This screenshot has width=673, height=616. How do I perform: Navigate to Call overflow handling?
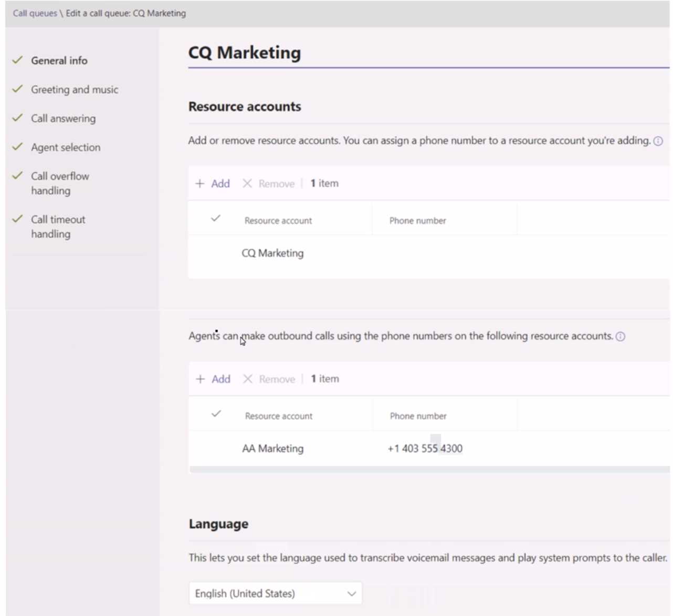click(x=59, y=183)
